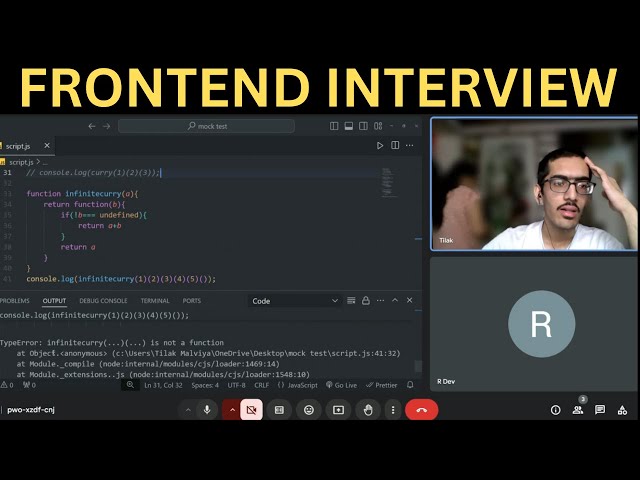640x480 pixels.
Task: Click the output panel scrollbar
Action: click(418, 366)
